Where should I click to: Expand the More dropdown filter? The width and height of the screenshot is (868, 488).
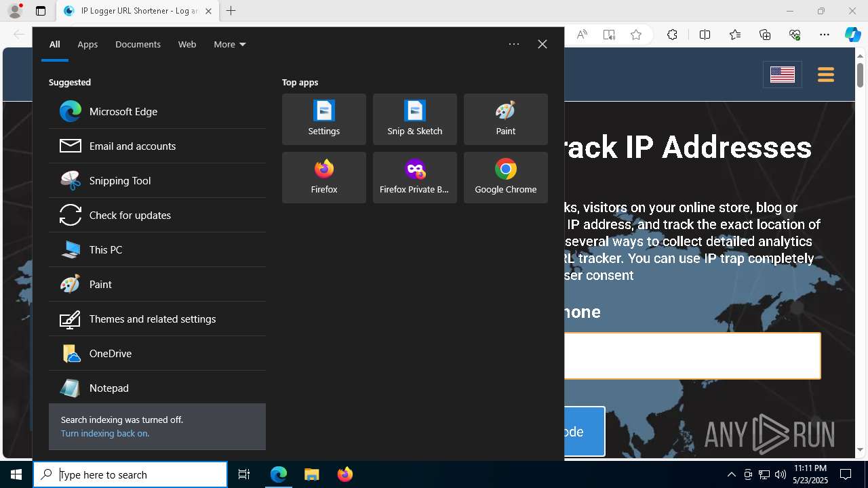coord(229,44)
